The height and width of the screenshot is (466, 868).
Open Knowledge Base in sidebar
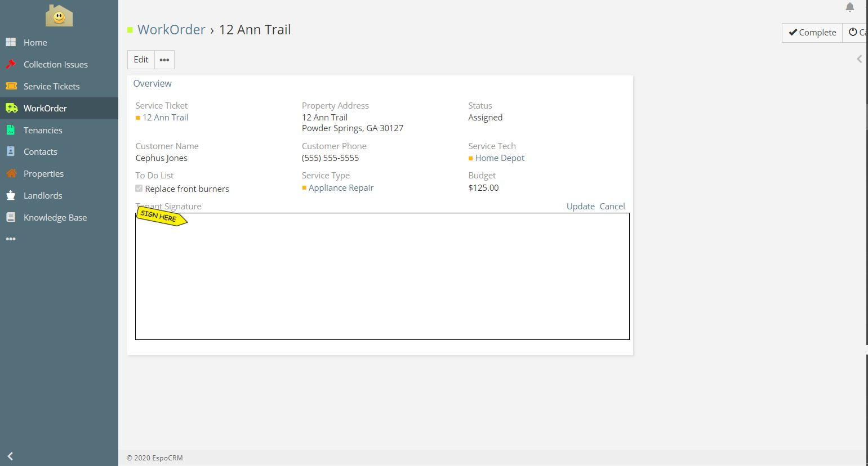55,217
